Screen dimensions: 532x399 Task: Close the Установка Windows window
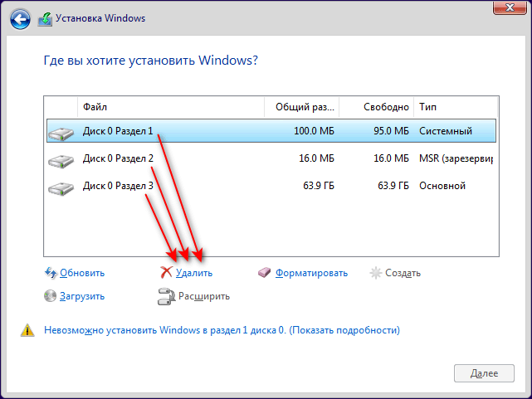(x=506, y=8)
